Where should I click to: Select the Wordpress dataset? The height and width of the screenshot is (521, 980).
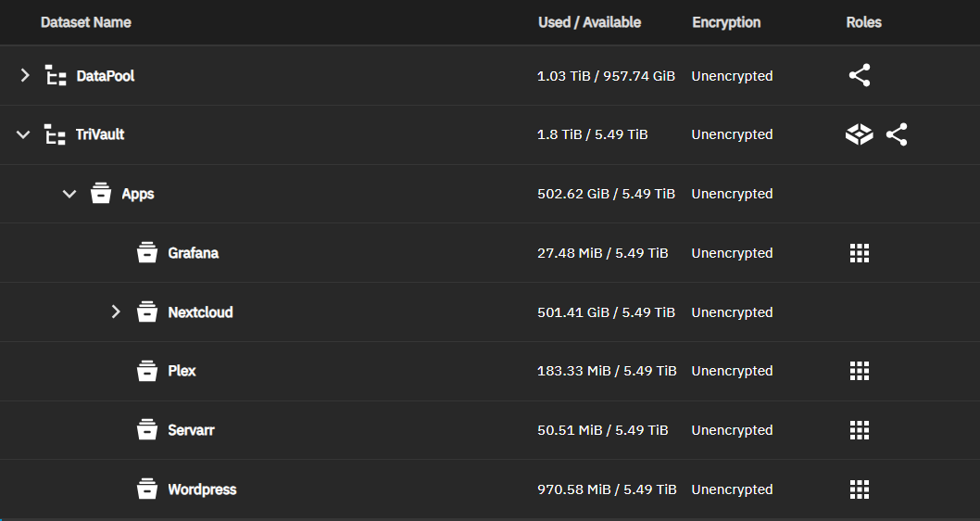click(x=202, y=489)
